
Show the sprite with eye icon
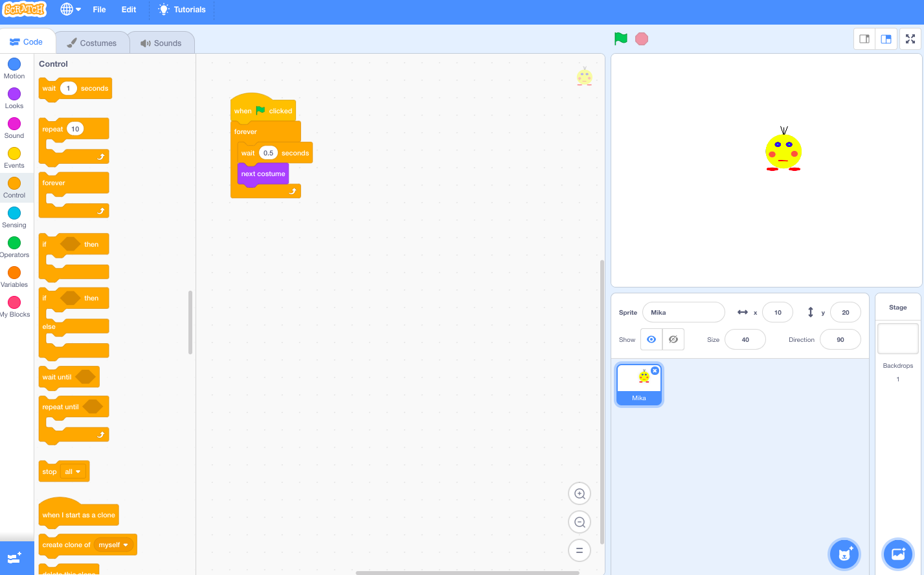(x=651, y=339)
